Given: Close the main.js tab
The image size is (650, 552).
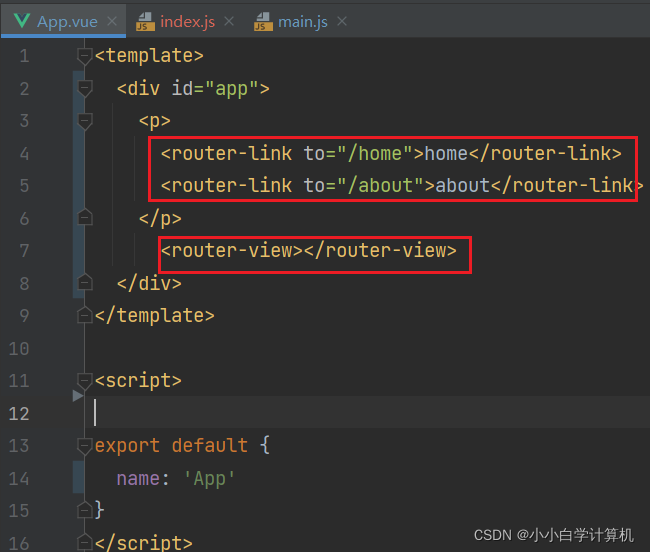Looking at the screenshot, I should (342, 21).
